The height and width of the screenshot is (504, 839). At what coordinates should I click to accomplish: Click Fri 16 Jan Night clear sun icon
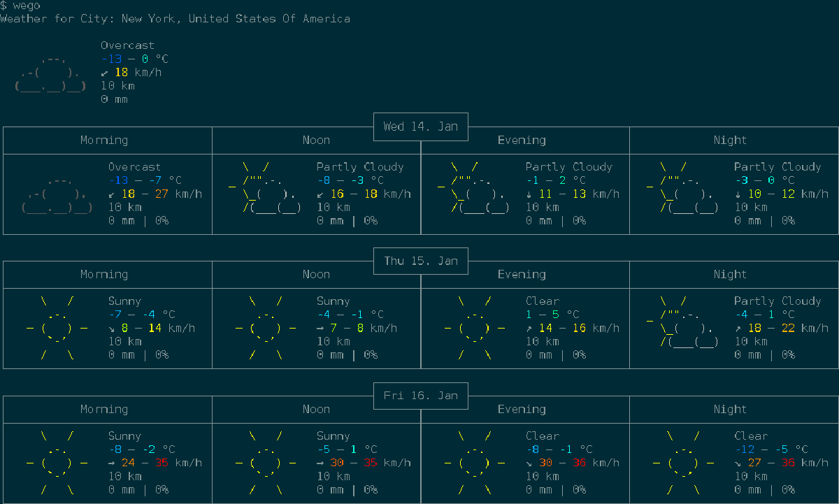click(x=683, y=463)
